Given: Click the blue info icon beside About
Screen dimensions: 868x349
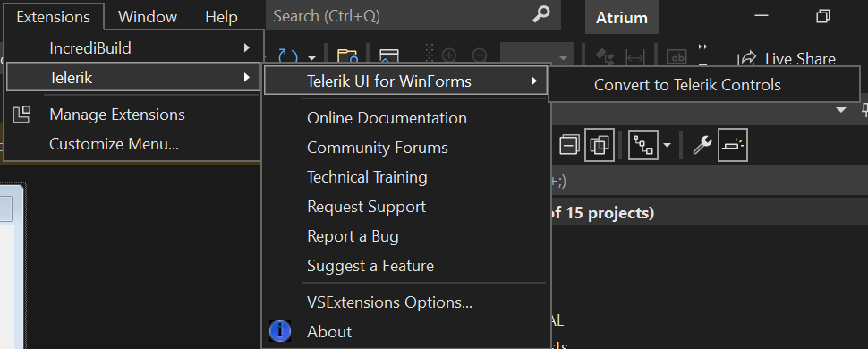Looking at the screenshot, I should tap(280, 331).
